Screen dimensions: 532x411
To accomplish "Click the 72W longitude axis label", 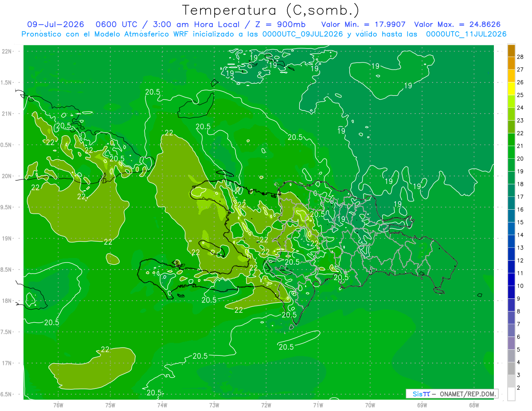I will (266, 405).
